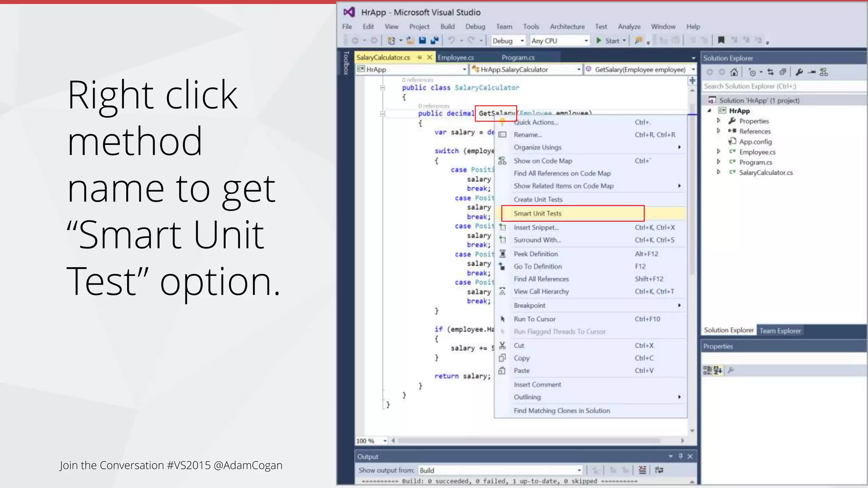Viewport: 868px width, 488px height.
Task: Choose Rename from the context menu
Action: point(592,135)
